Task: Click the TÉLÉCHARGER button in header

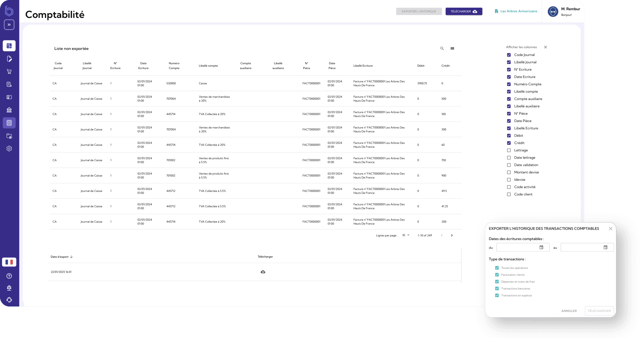Action: point(464,11)
